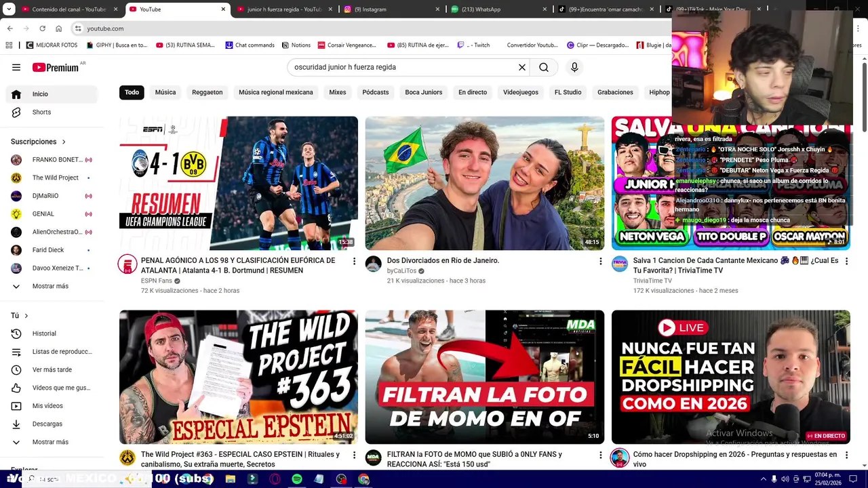Expand Tú section with Mostrar más

pos(52,442)
